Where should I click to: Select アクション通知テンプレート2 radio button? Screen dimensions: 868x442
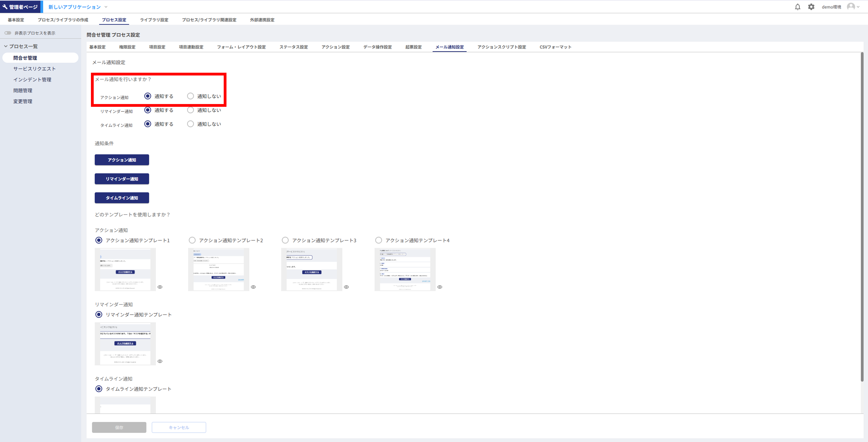pos(192,240)
